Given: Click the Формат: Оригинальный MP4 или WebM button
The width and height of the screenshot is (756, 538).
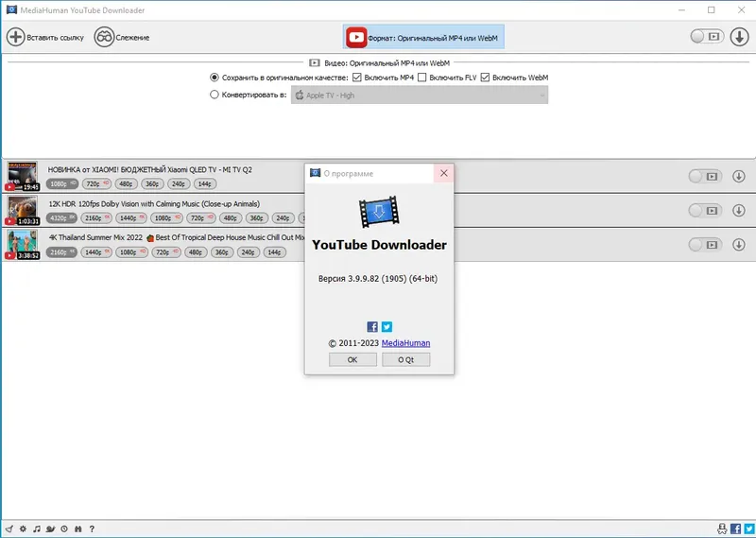Looking at the screenshot, I should click(423, 37).
